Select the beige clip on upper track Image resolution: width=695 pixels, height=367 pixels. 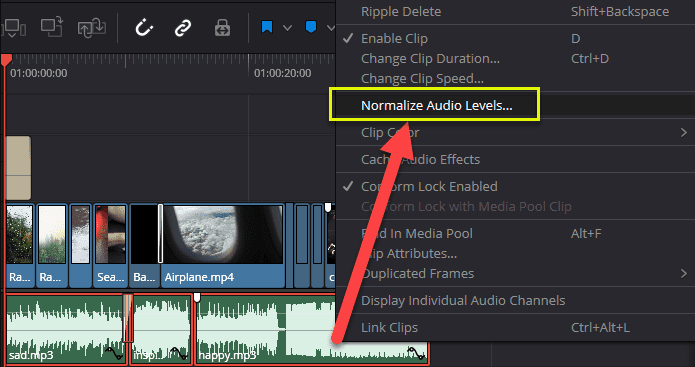(18, 168)
